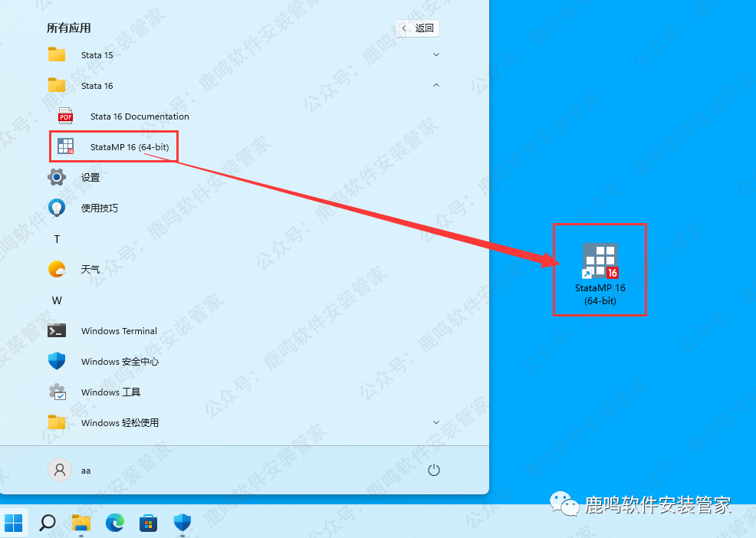Open Stata 16 Documentation PDF entry
The height and width of the screenshot is (538, 756).
click(x=139, y=116)
